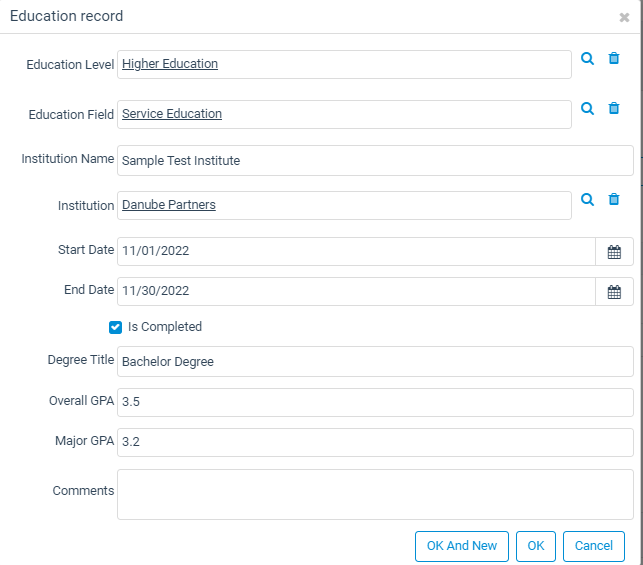Screen dimensions: 643x565
Task: Click into the End Date field
Action: pos(356,292)
